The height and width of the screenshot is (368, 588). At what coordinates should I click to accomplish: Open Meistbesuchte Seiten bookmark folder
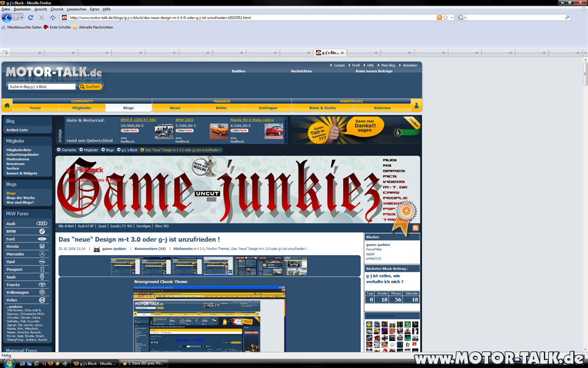(x=21, y=27)
